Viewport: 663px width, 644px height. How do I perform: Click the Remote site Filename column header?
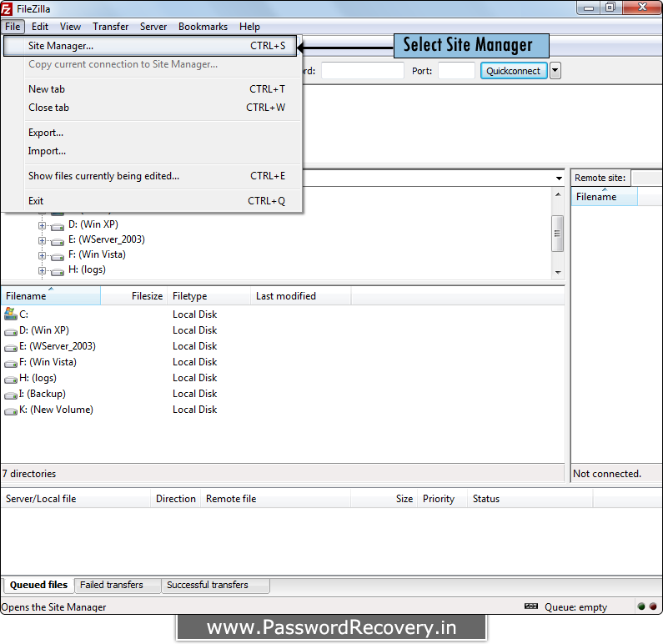605,197
